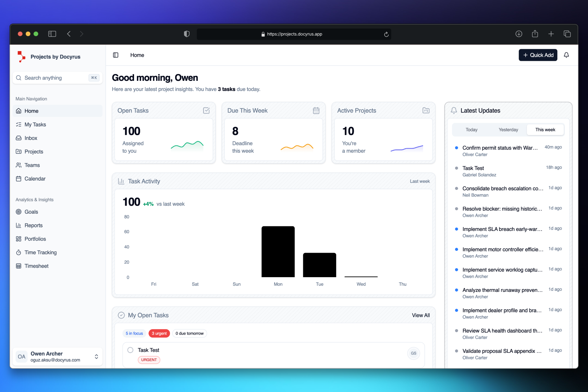Select the Today tab in Latest Updates

tap(471, 130)
